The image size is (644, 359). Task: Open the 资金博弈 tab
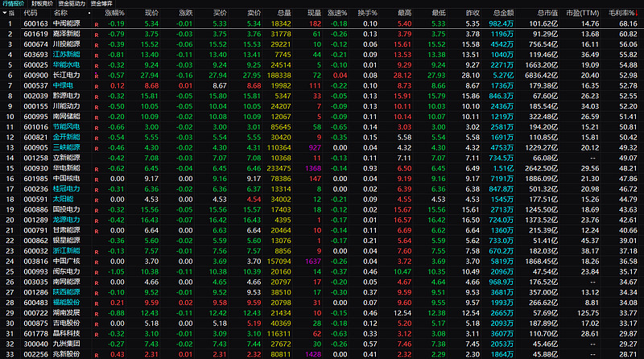[x=101, y=4]
